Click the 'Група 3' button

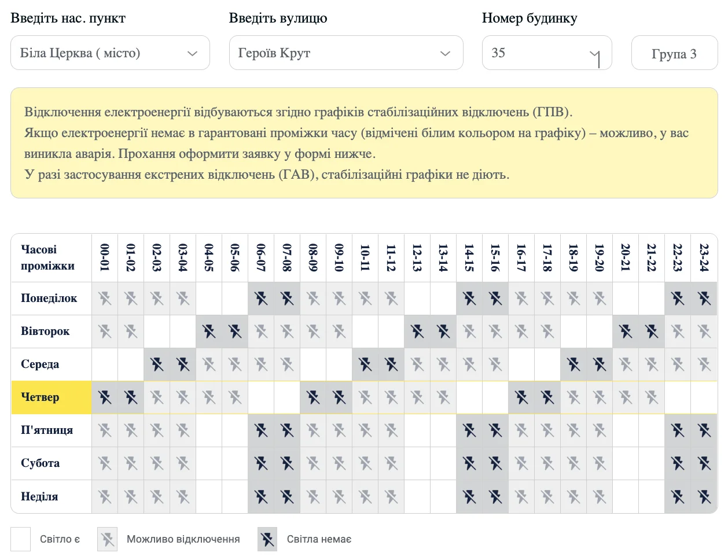[674, 53]
